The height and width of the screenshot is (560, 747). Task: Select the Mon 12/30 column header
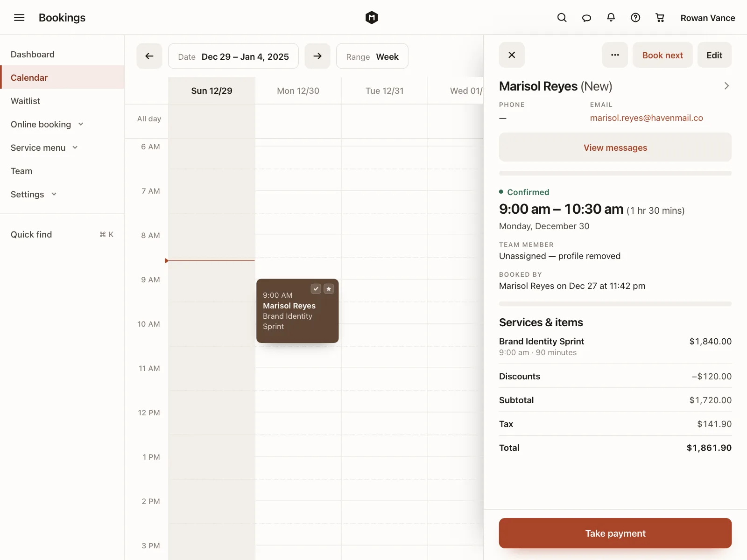click(298, 91)
